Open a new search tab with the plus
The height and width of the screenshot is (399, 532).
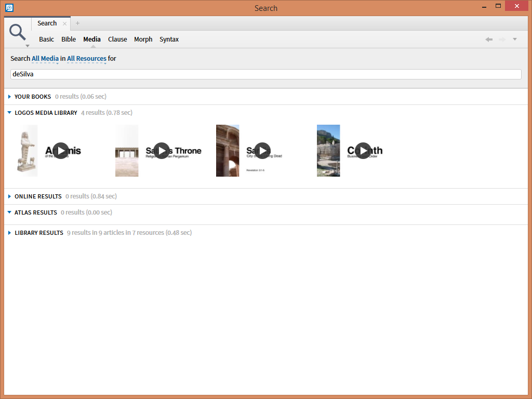tap(77, 23)
